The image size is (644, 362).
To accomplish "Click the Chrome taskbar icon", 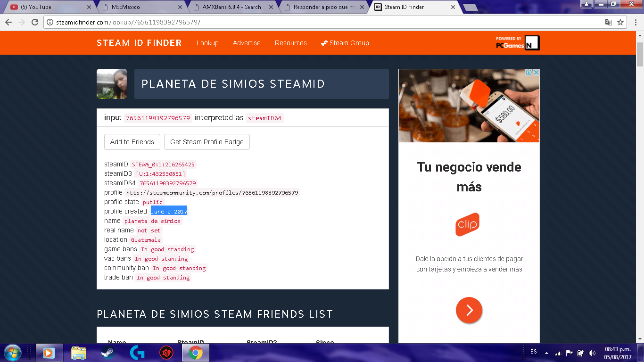I will click(196, 353).
